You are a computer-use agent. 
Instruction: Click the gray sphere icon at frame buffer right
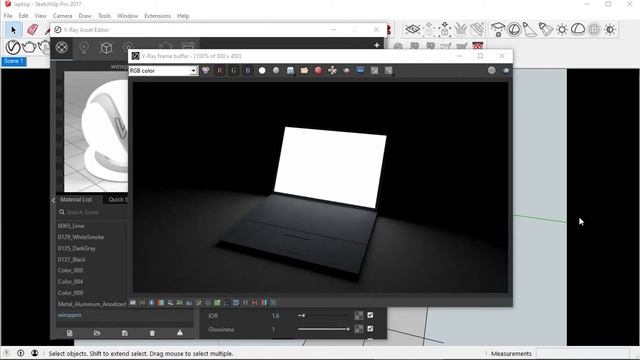tap(491, 71)
